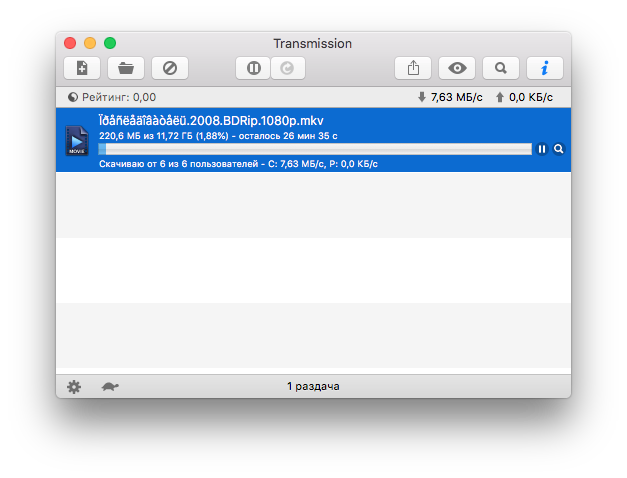Pause the mkv torrent with its row button
Viewport: 627px width, 478px height.
click(x=542, y=149)
